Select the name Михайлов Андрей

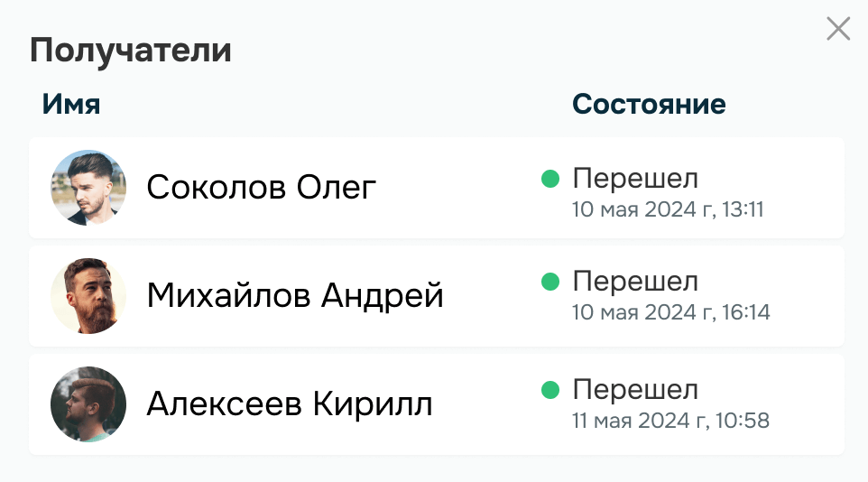295,296
